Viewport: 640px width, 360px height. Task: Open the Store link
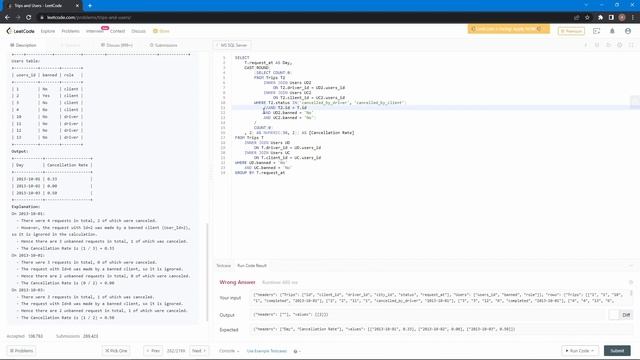pos(161,31)
